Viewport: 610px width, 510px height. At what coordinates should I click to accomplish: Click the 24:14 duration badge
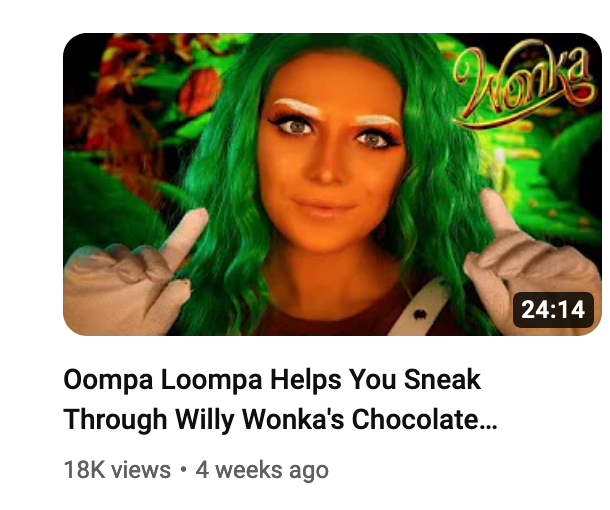click(x=553, y=310)
